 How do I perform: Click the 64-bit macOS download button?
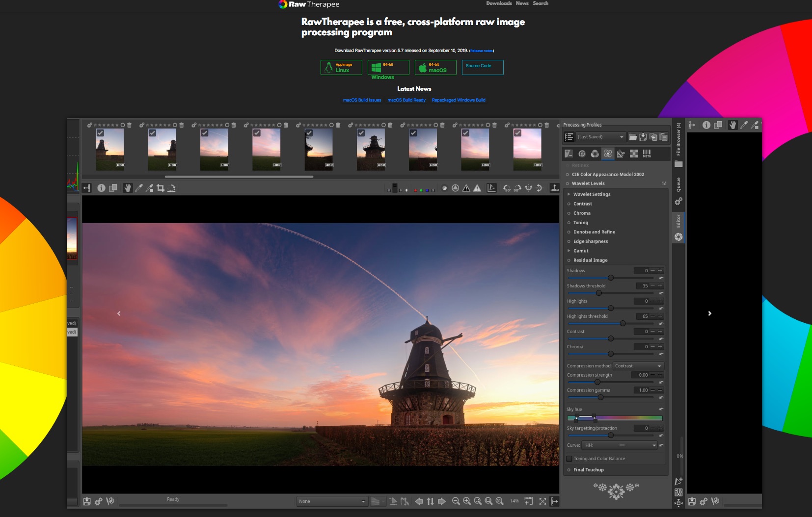tap(435, 68)
